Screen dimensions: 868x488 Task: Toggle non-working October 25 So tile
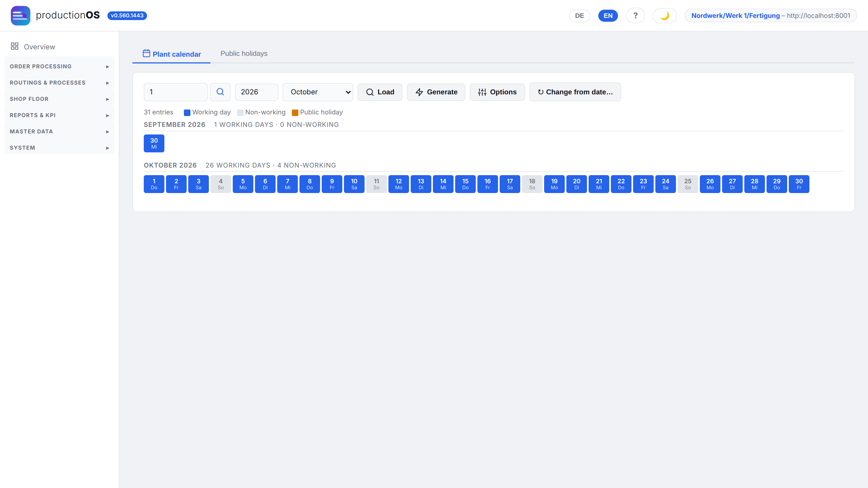point(688,184)
